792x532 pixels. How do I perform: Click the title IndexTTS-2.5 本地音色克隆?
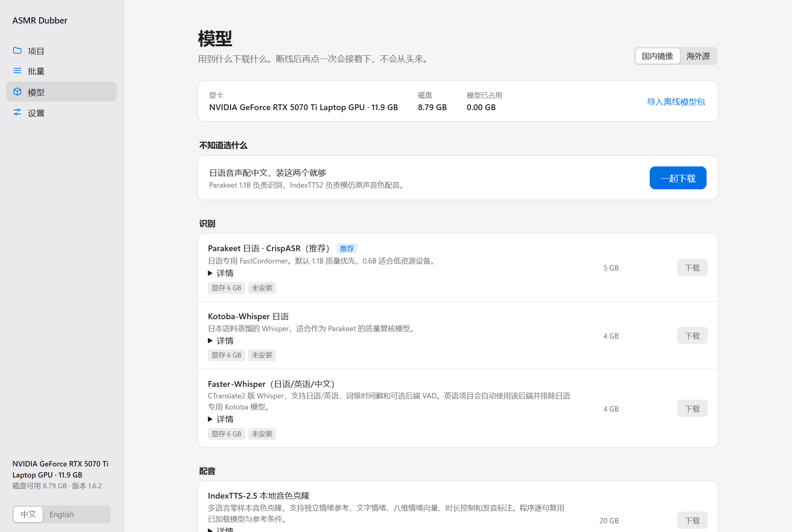(259, 496)
